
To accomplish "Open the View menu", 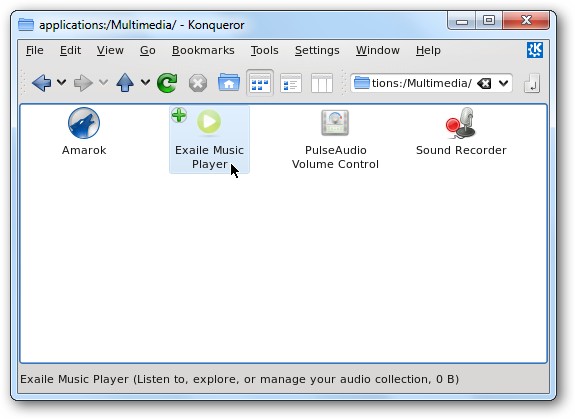I will (110, 50).
